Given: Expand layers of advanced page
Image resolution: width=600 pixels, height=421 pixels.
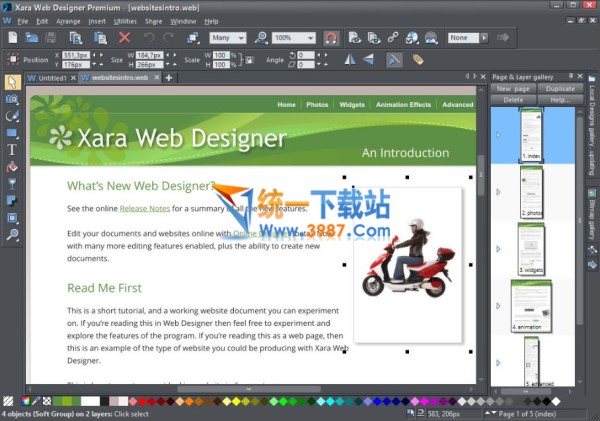Looking at the screenshot, I should point(498,362).
